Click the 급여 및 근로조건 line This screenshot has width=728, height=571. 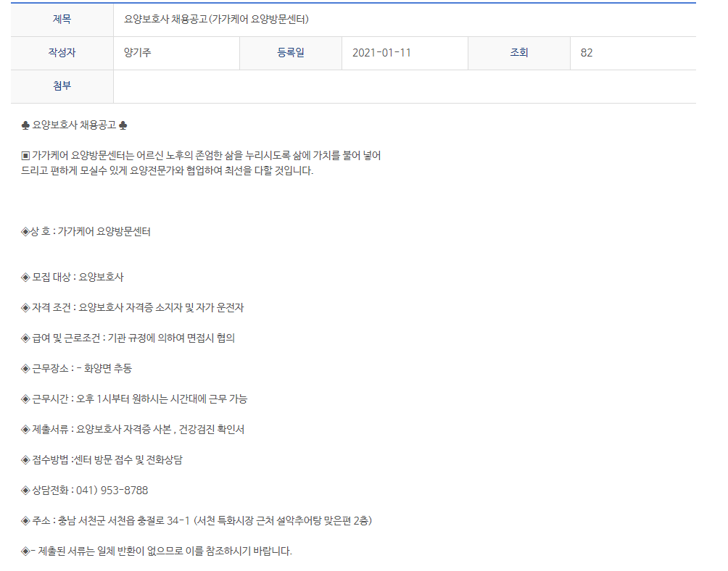(x=128, y=338)
